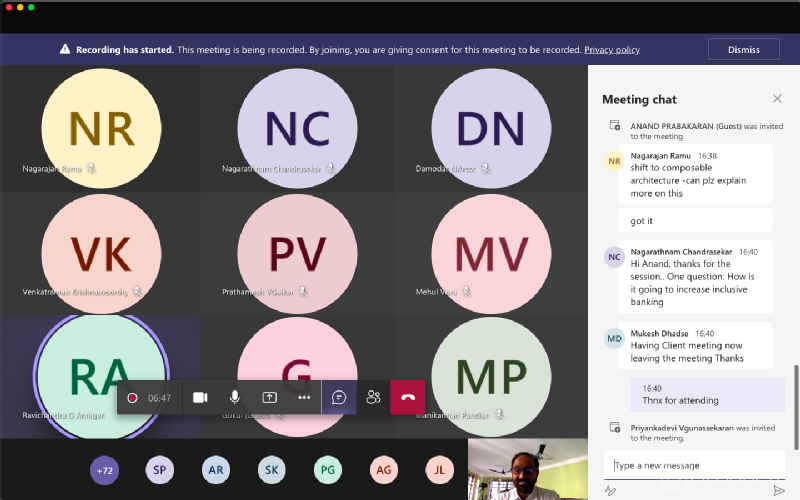The height and width of the screenshot is (500, 800).
Task: Mute or unmute the microphone
Action: point(235,397)
